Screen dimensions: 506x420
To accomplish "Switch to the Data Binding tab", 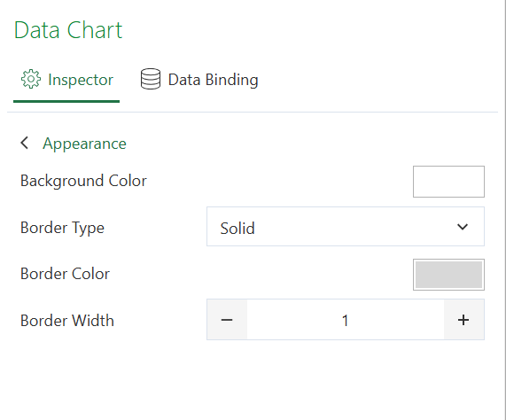I will coord(199,80).
